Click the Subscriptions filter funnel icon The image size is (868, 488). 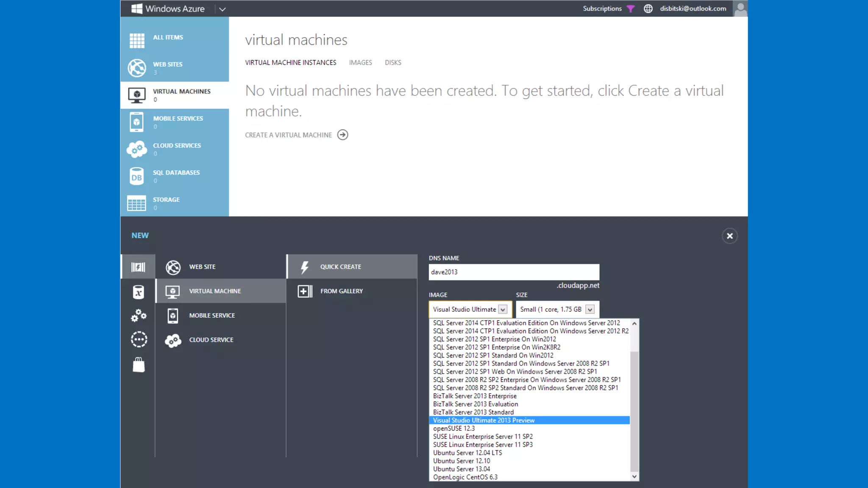[x=631, y=8]
